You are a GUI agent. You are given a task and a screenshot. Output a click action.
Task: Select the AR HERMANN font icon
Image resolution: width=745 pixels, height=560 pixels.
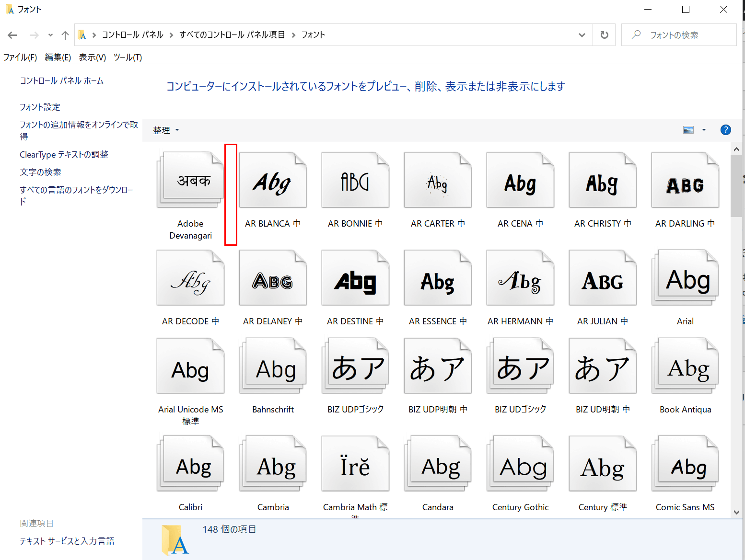point(520,278)
